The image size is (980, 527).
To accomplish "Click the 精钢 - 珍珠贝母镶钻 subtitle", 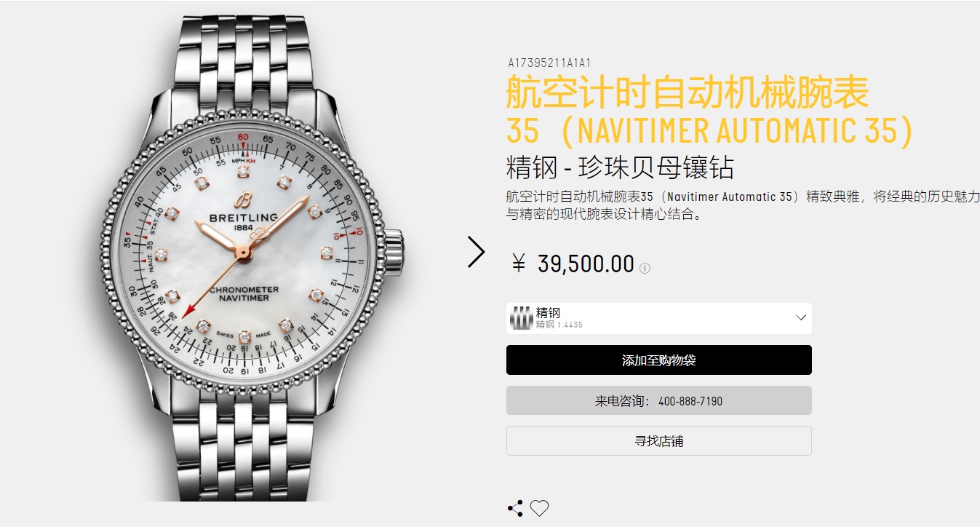I will (x=620, y=168).
